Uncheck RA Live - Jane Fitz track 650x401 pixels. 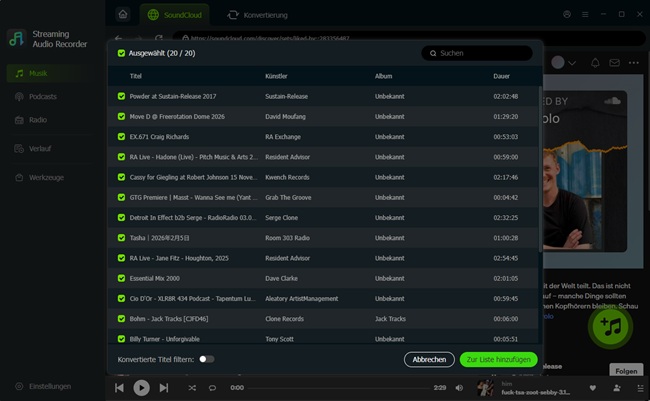121,258
